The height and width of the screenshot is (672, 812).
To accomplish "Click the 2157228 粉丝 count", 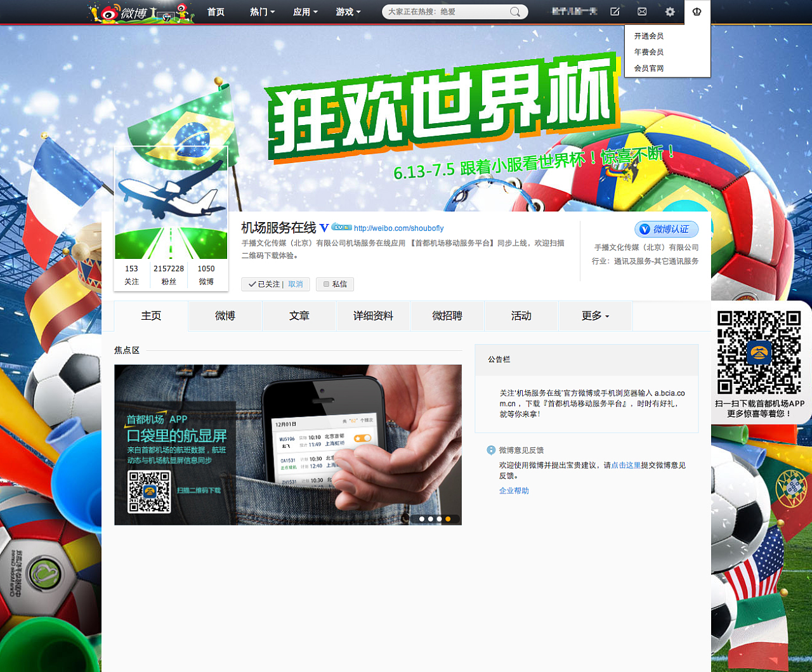I will tap(169, 275).
